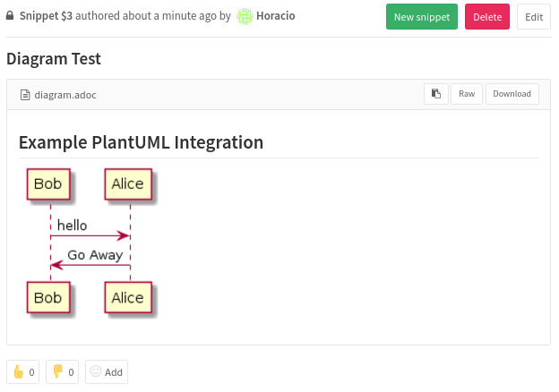Click the lock icon beside Snippet $3

tap(10, 16)
